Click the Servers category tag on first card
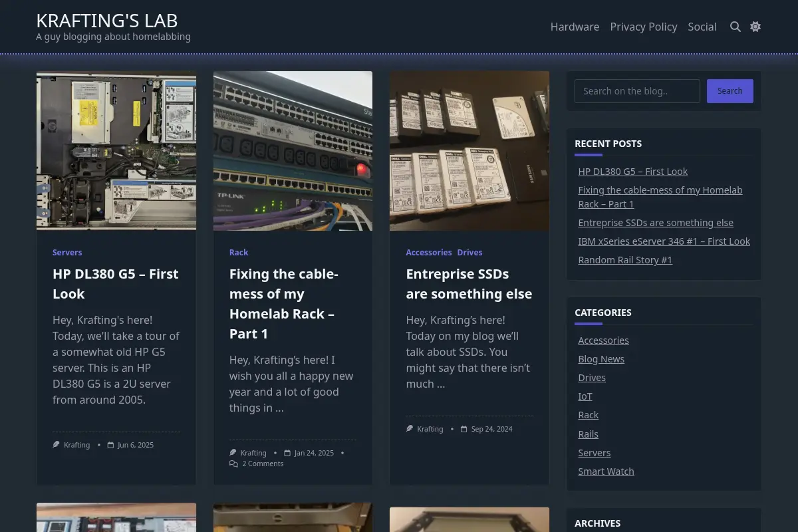The image size is (798, 532). pos(67,253)
